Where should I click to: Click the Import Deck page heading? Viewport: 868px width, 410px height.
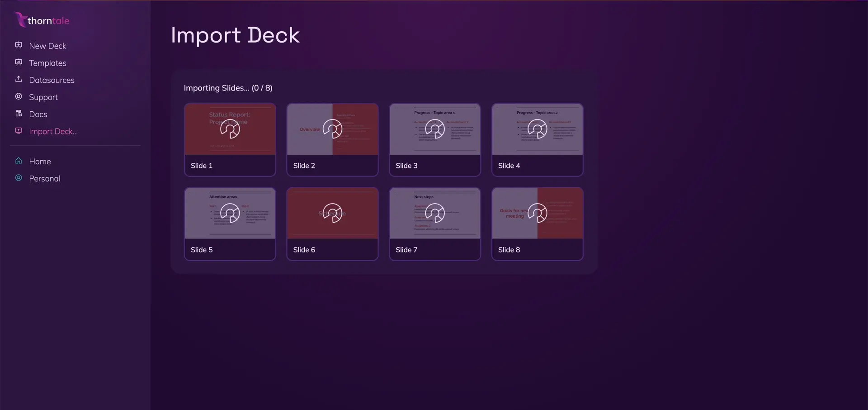[235, 35]
